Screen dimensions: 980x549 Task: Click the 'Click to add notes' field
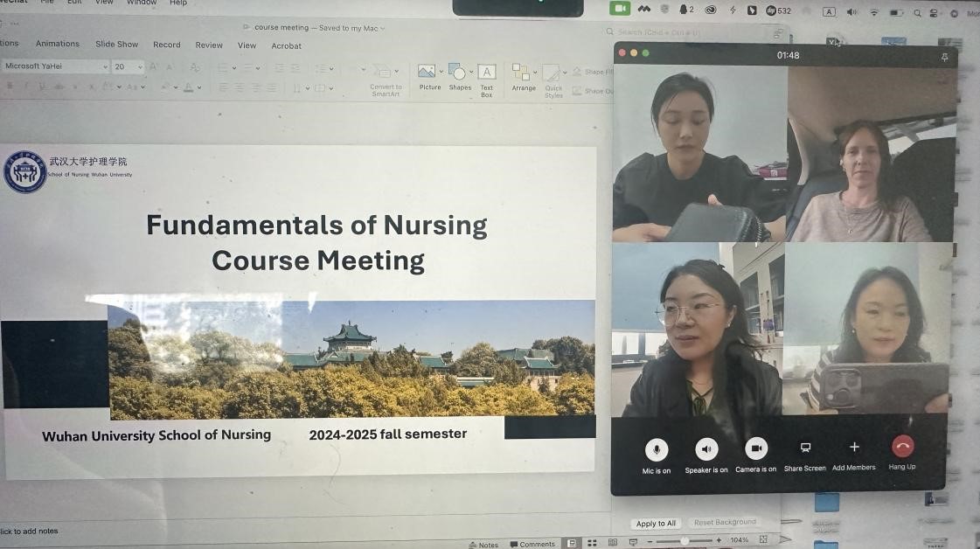[x=29, y=532]
